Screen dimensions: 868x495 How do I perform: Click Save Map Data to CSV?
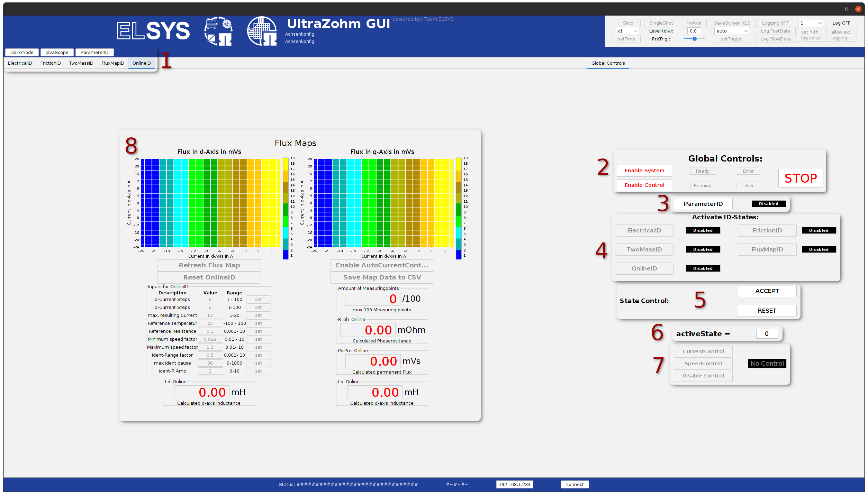pos(382,277)
